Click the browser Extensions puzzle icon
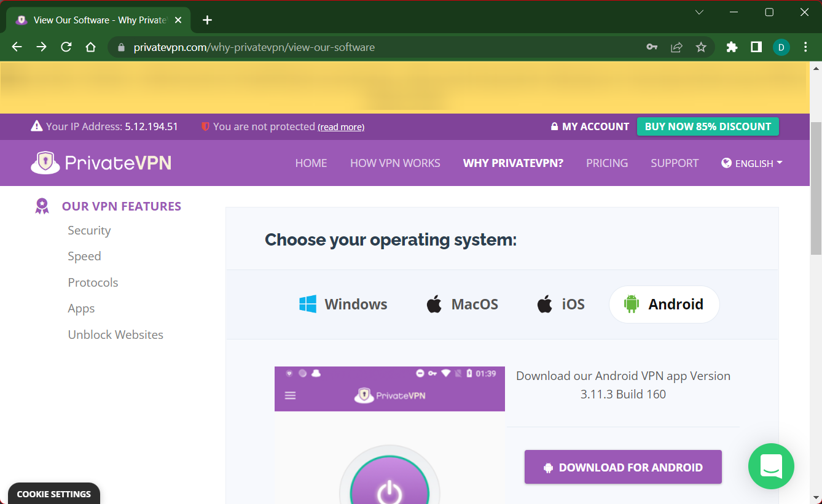 [x=732, y=47]
